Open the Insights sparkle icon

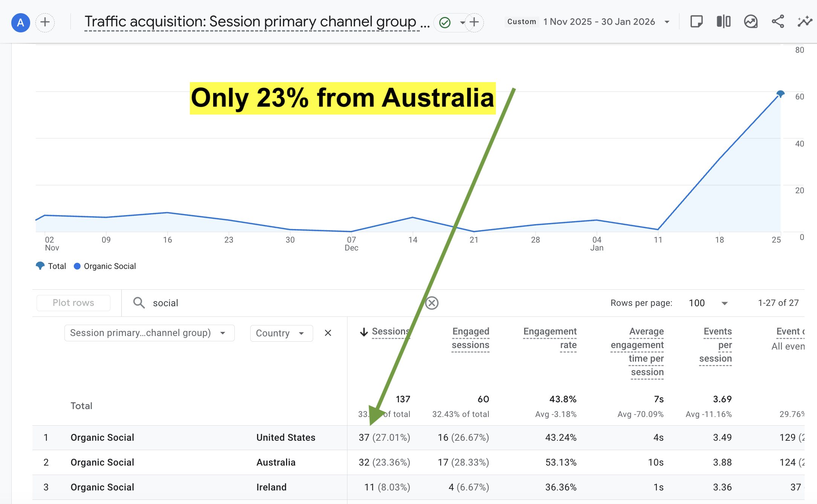[x=805, y=21]
